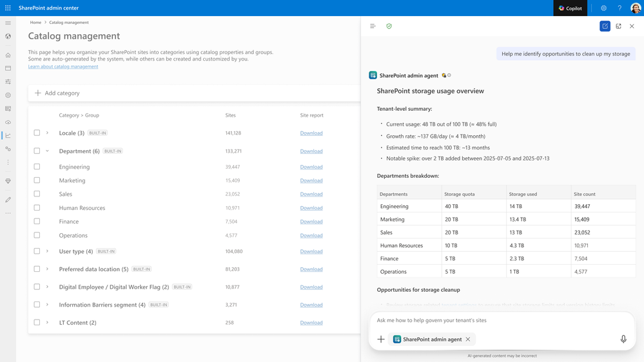Image resolution: width=644 pixels, height=362 pixels.
Task: Expand Information Barriers segment (4) category
Action: pos(47,305)
